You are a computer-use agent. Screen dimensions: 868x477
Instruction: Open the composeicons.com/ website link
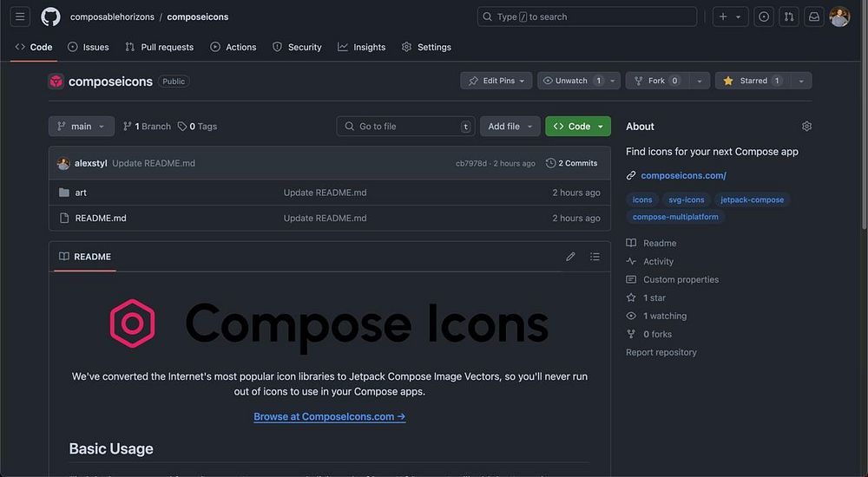click(x=683, y=175)
